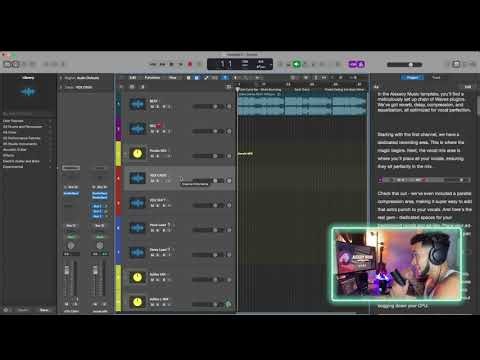Toggle the Note Pad button in control bar

[456, 64]
